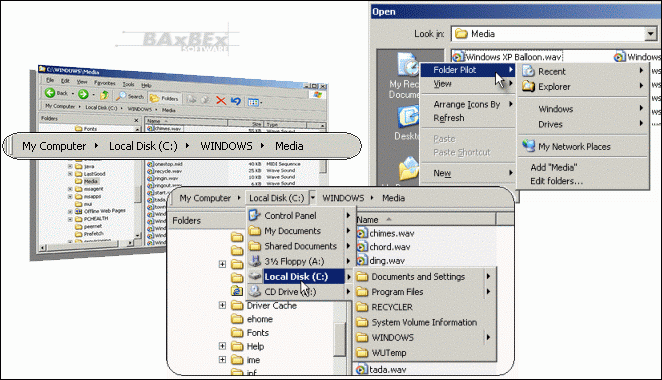Select the Desktop place in Open dialog

(x=406, y=123)
